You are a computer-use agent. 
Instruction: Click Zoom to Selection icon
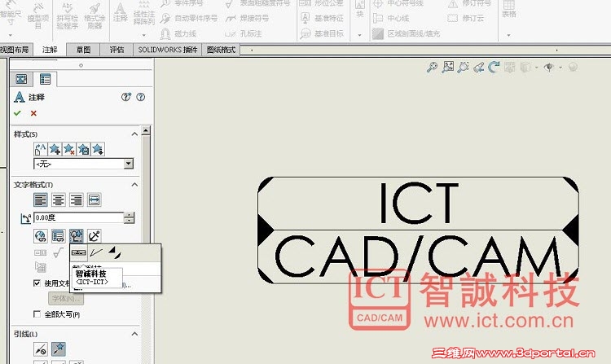coord(463,68)
